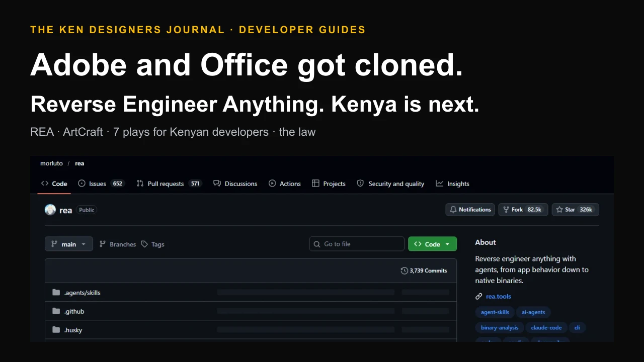Open the green Code dropdown
This screenshot has width=644, height=362.
432,244
